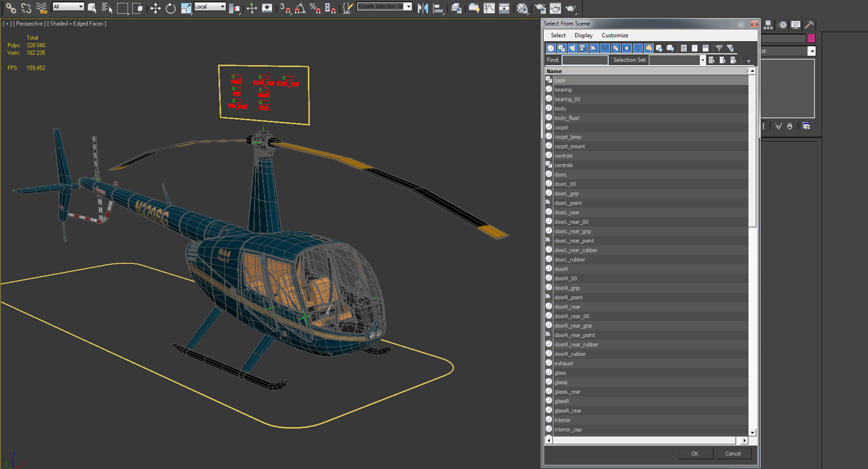This screenshot has width=868, height=469.
Task: Click the Align tool icon
Action: click(x=438, y=8)
